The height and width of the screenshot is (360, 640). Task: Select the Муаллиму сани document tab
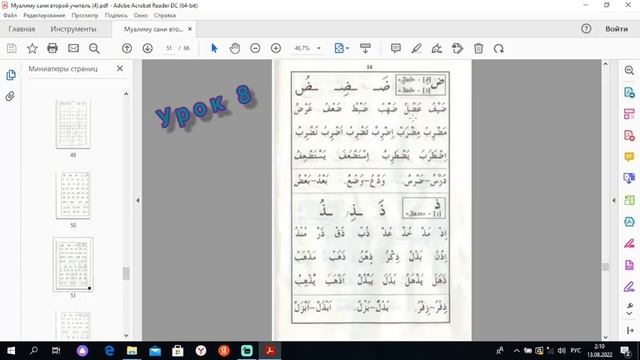click(153, 29)
